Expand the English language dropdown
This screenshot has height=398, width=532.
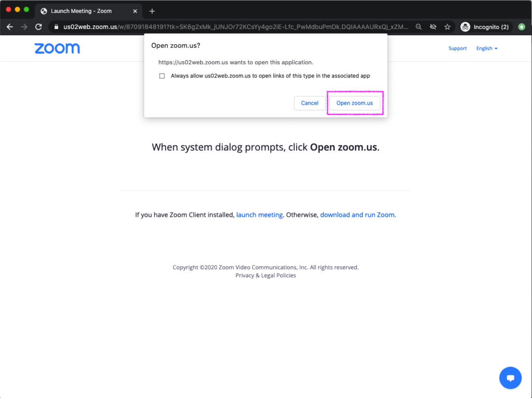(x=486, y=48)
